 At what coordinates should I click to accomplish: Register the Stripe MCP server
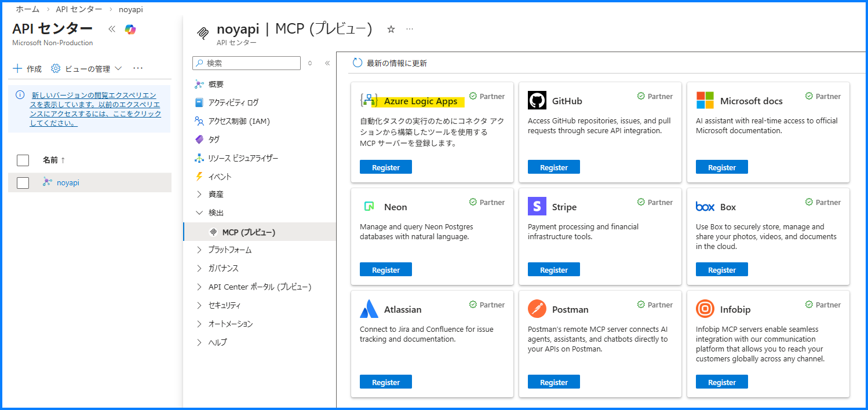click(x=554, y=270)
